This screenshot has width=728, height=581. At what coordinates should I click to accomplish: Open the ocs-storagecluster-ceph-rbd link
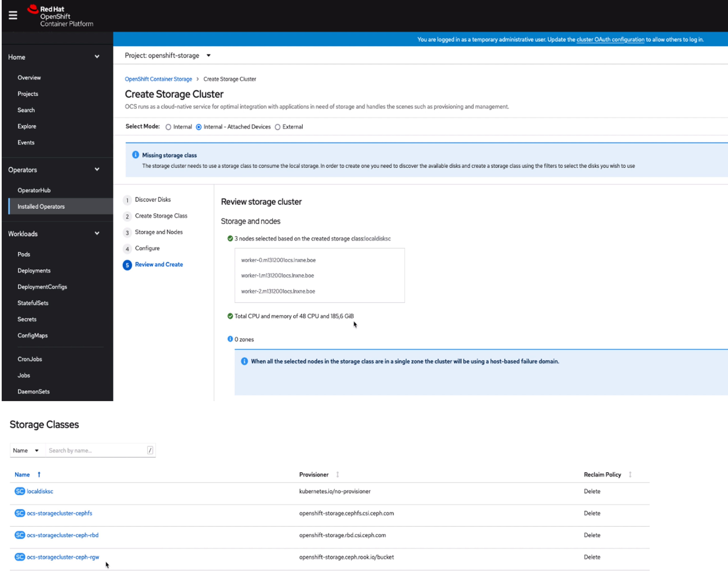[63, 535]
